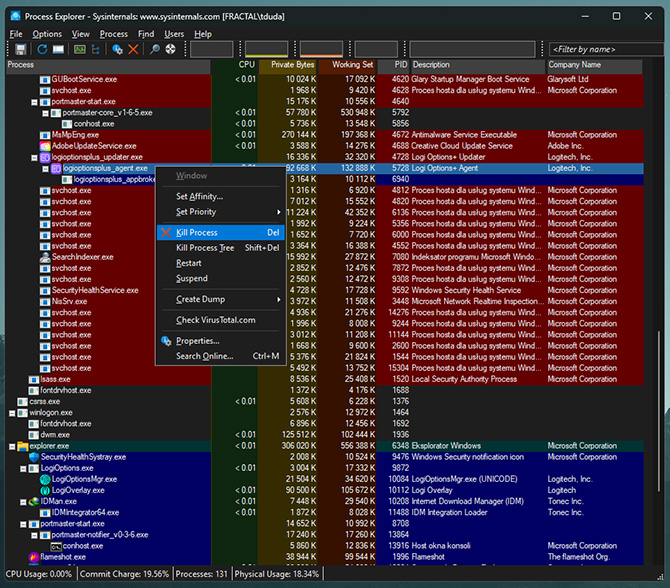This screenshot has height=588, width=670.
Task: Open the Help menu
Action: point(203,34)
